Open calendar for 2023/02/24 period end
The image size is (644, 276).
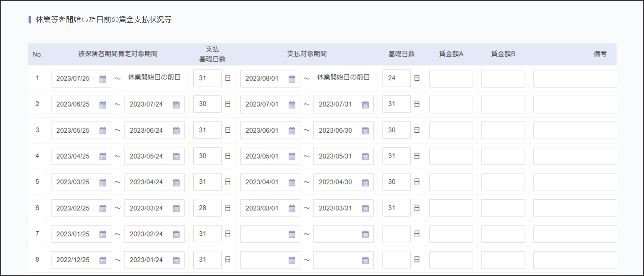point(176,234)
